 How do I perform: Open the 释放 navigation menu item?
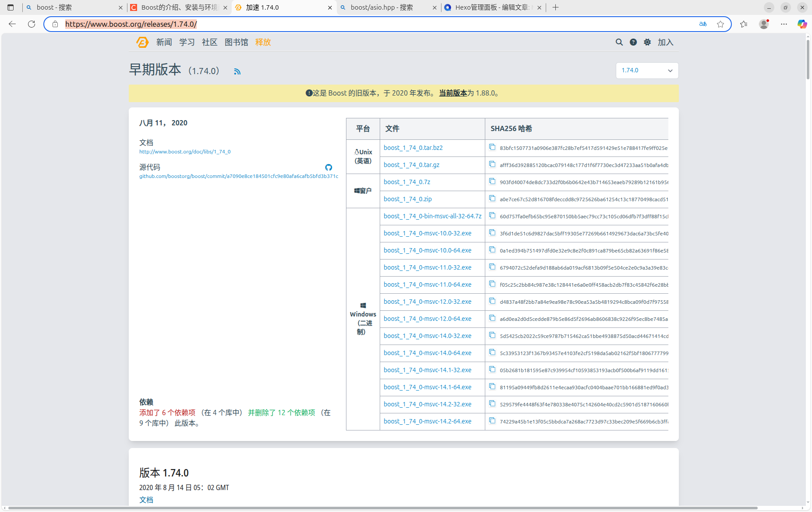[263, 42]
